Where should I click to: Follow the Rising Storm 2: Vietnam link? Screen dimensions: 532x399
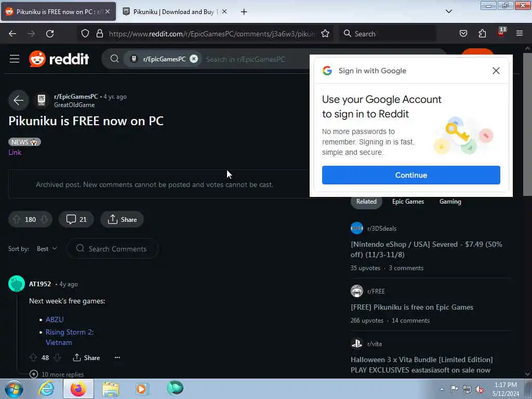[x=70, y=337]
